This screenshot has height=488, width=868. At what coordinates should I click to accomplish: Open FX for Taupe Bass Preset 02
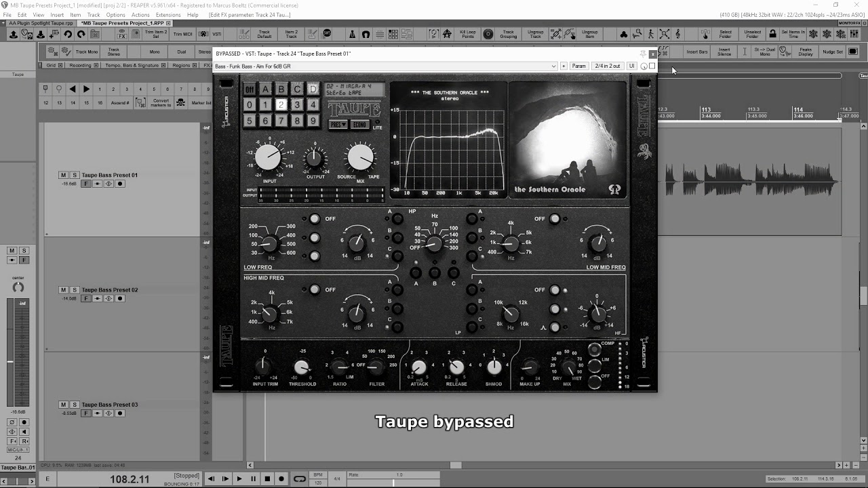click(x=86, y=298)
